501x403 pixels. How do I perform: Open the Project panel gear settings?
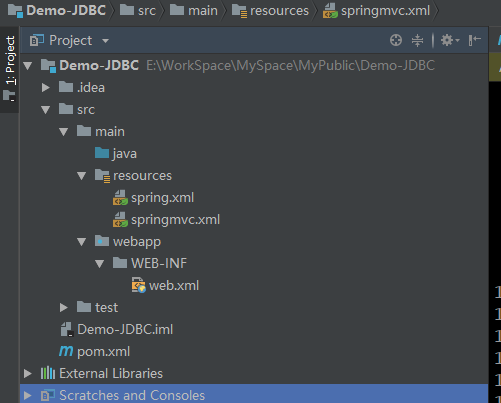click(450, 40)
